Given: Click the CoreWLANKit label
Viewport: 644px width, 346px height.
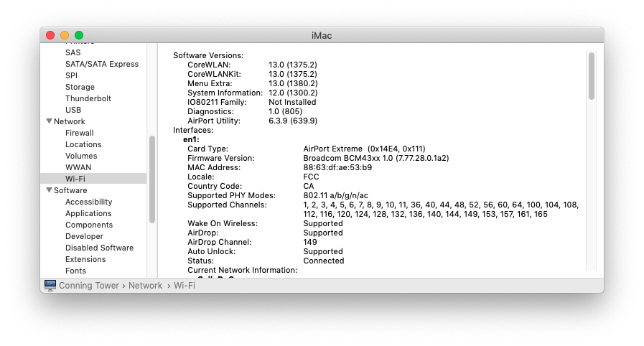Looking at the screenshot, I should (215, 74).
